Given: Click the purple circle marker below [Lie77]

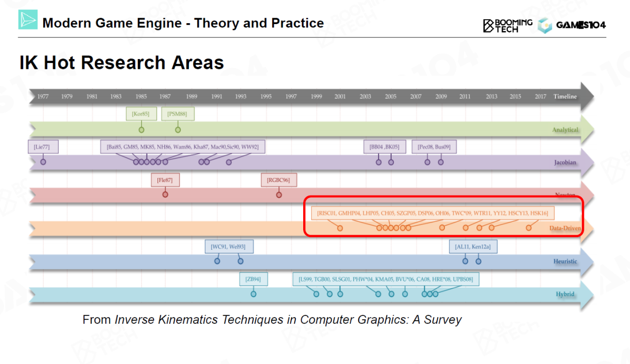Looking at the screenshot, I should tap(43, 162).
